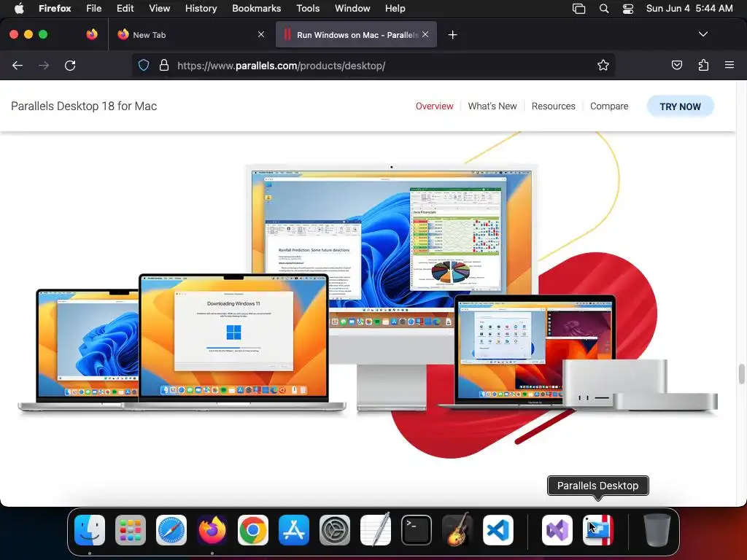Click the page vertical scrollbar thumb
Screen dimensions: 747x560
(x=741, y=374)
